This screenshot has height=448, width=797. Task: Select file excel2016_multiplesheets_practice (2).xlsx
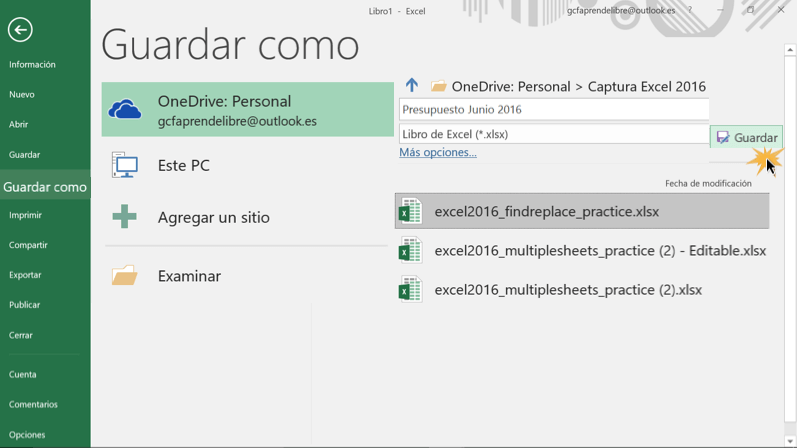point(582,289)
